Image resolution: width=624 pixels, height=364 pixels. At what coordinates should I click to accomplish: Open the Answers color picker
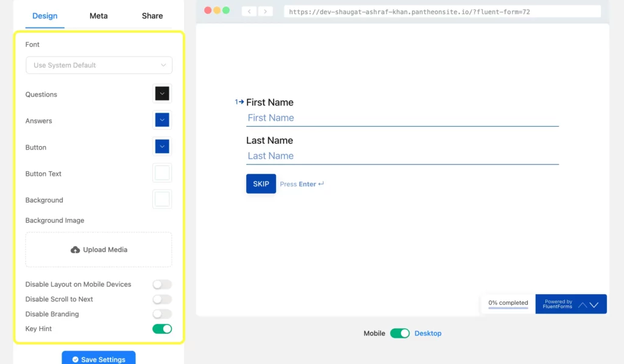162,120
